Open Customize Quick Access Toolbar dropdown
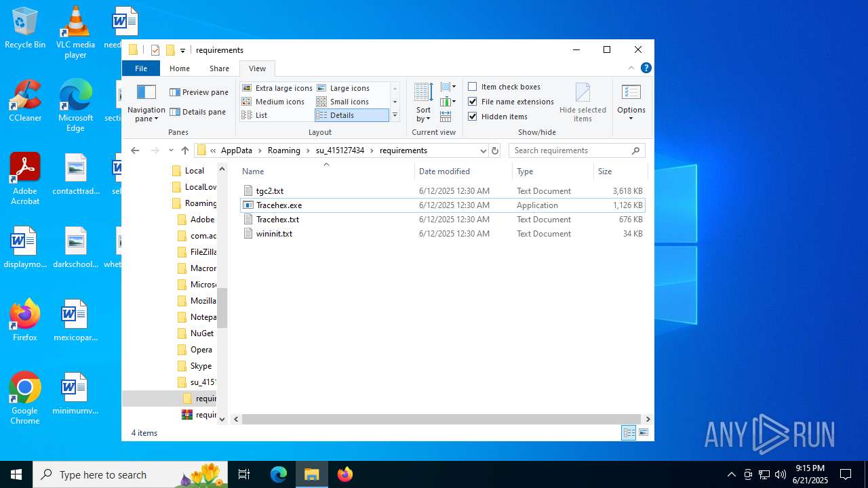Viewport: 868px width, 488px height. pos(182,51)
